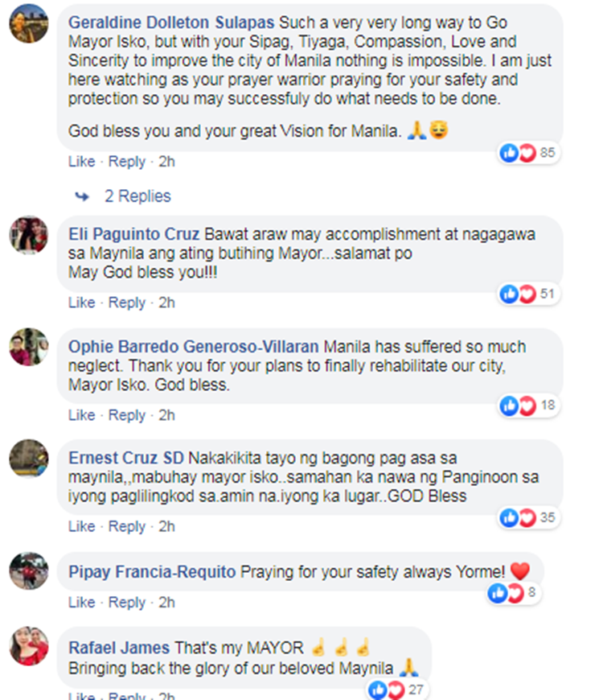This screenshot has width=603, height=700.
Task: Click the 2h timestamp on Pipay's comment
Action: click(x=166, y=602)
